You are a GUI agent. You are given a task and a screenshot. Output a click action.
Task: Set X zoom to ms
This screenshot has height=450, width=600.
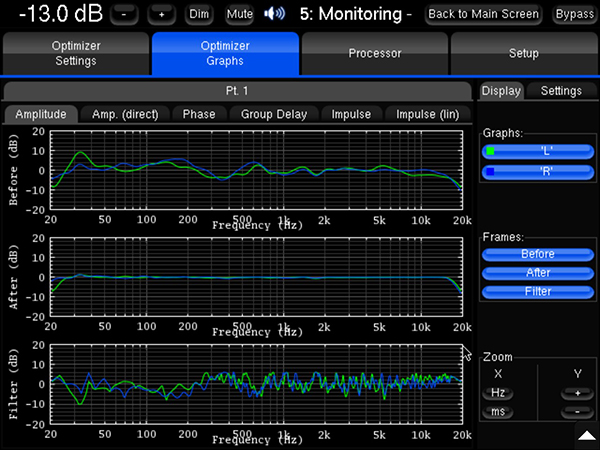point(498,412)
